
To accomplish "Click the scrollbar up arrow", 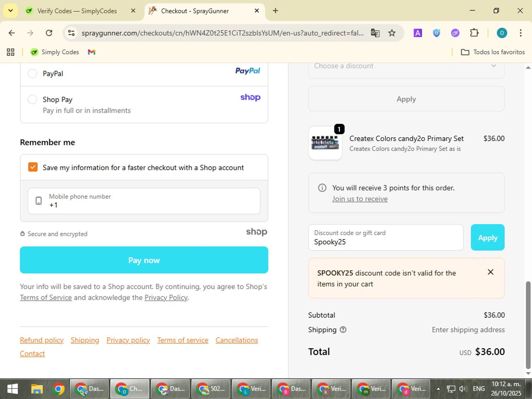I will 528,67.
